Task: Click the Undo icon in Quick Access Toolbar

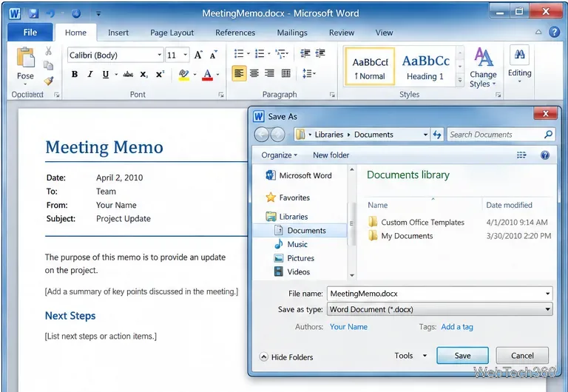Action: tap(50, 14)
